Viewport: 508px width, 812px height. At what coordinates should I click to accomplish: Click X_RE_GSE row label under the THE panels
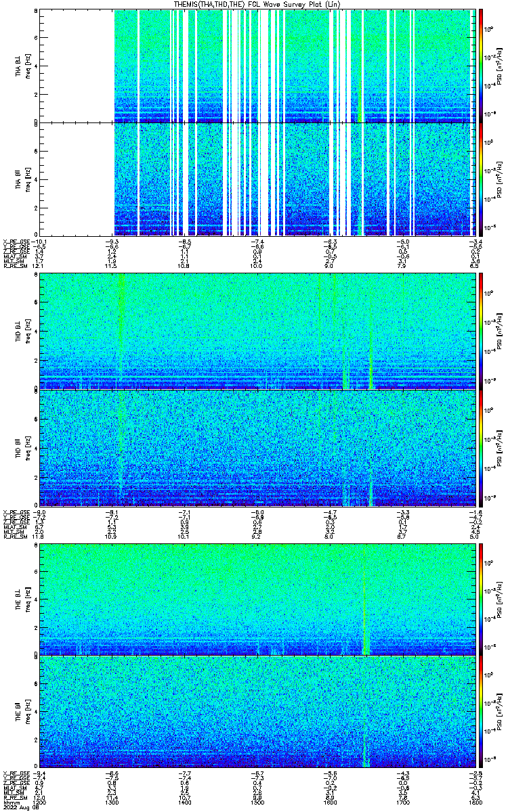[16, 774]
